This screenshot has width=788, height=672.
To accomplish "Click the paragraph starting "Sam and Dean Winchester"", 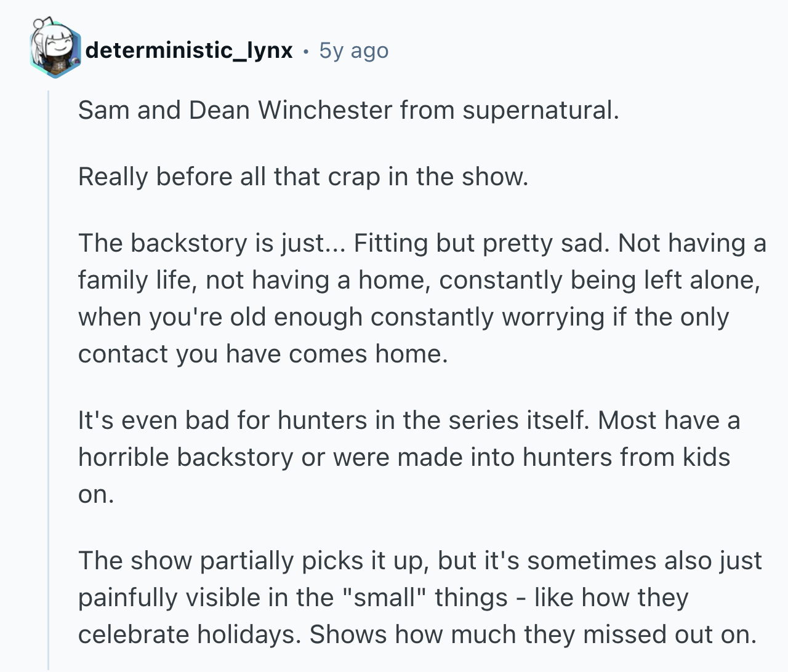I will [x=348, y=110].
